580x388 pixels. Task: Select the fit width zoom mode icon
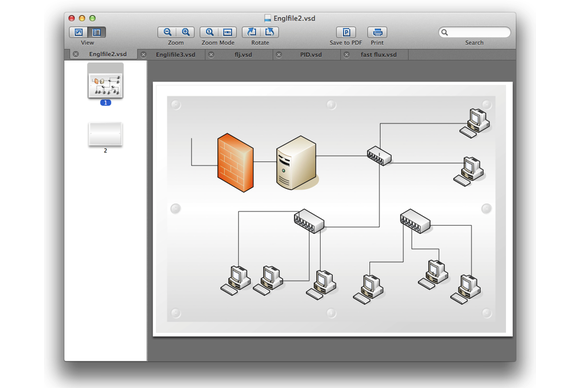pyautogui.click(x=227, y=32)
